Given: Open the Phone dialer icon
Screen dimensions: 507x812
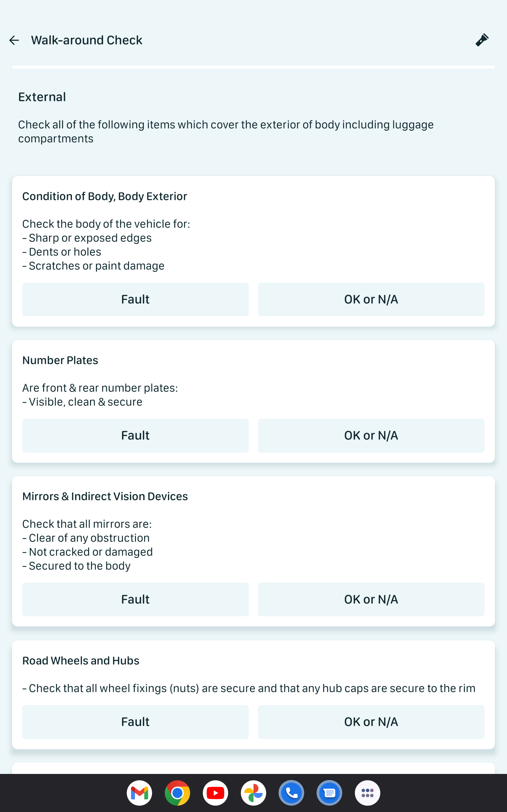Looking at the screenshot, I should point(292,793).
